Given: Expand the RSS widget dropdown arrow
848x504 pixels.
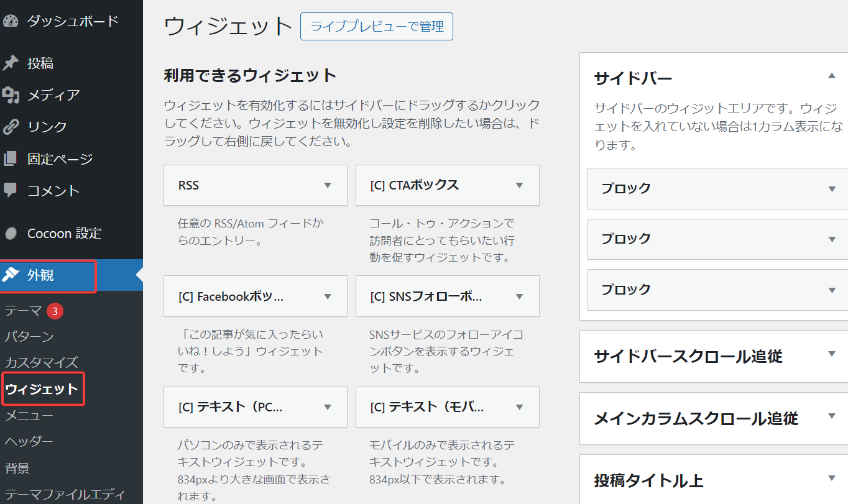Looking at the screenshot, I should pos(328,185).
